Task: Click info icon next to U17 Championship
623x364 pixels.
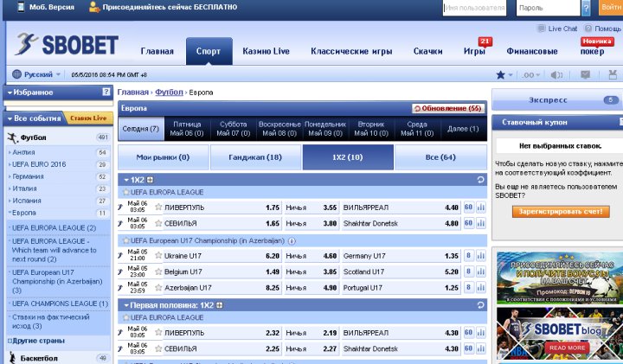Action: coord(292,241)
